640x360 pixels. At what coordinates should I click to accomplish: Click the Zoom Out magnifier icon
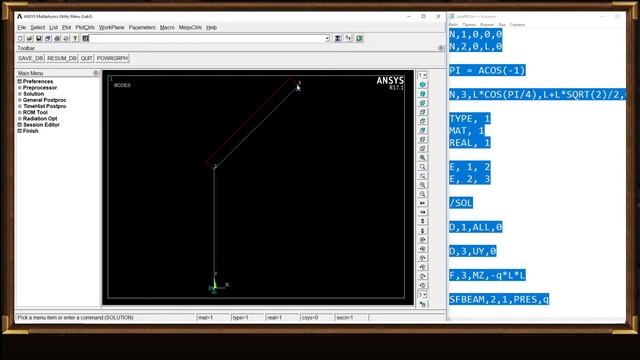[x=422, y=194]
